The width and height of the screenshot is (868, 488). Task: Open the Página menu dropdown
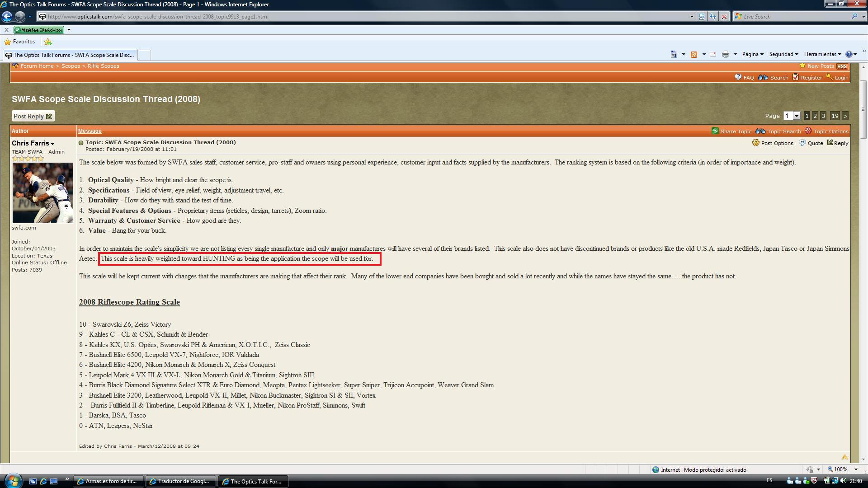click(752, 54)
